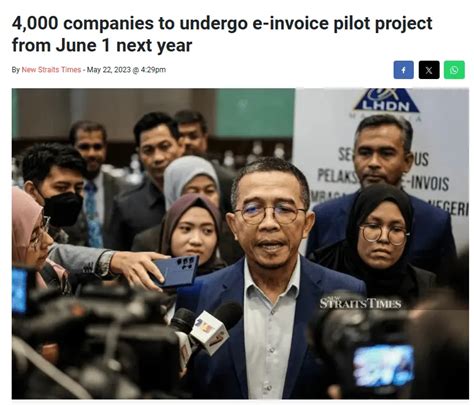Click the blue smartphone held by reporter

tap(177, 270)
